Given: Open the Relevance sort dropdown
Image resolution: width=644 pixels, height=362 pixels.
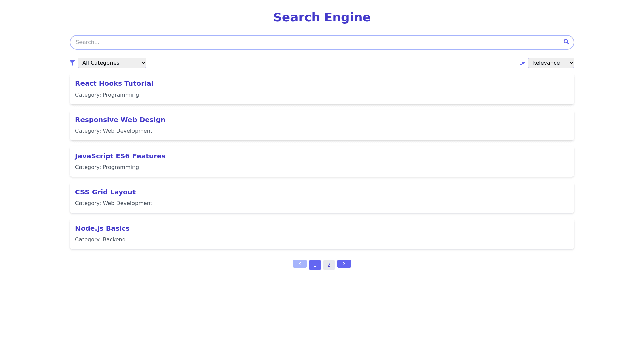Looking at the screenshot, I should pos(551,63).
